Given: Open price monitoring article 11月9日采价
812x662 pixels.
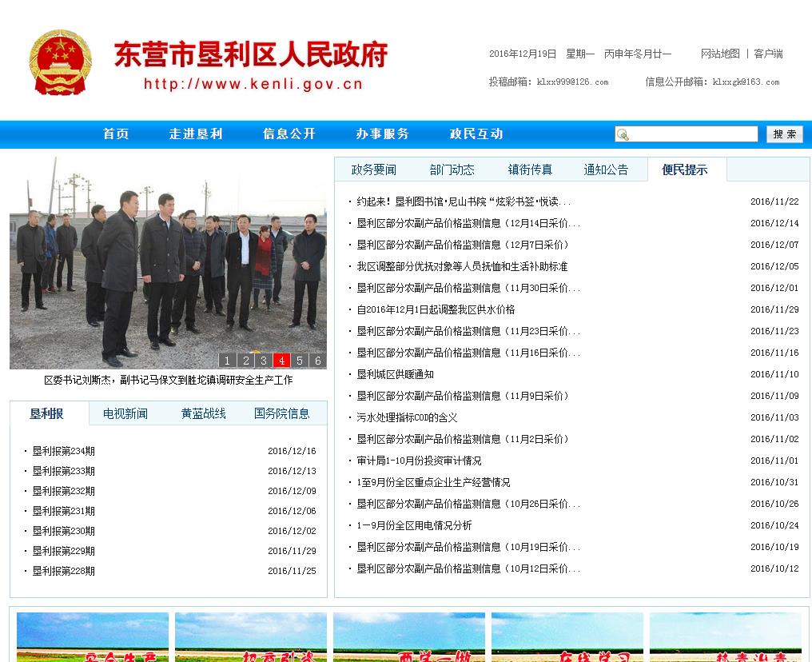Looking at the screenshot, I should 463,396.
